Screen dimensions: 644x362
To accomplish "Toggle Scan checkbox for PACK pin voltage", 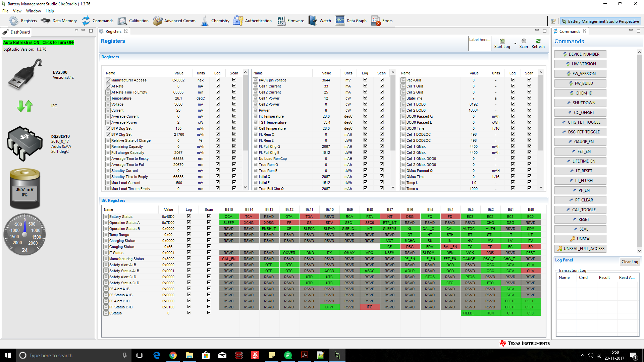I will 382,80.
